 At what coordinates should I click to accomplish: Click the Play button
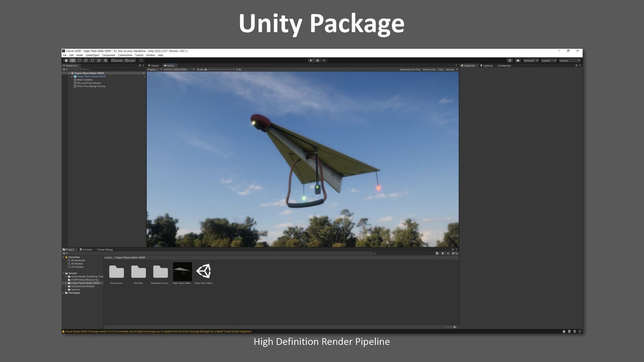311,61
